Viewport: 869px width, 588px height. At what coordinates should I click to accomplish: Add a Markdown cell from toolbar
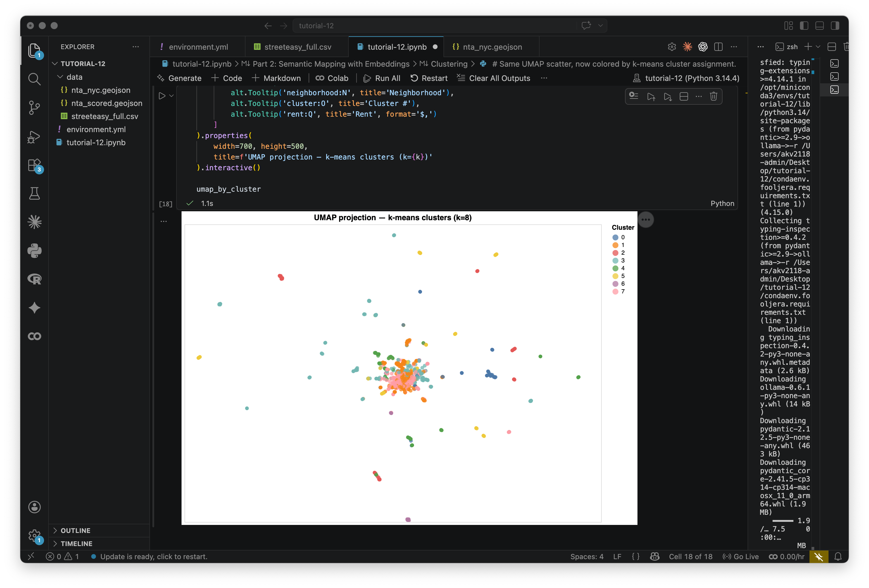click(x=276, y=78)
